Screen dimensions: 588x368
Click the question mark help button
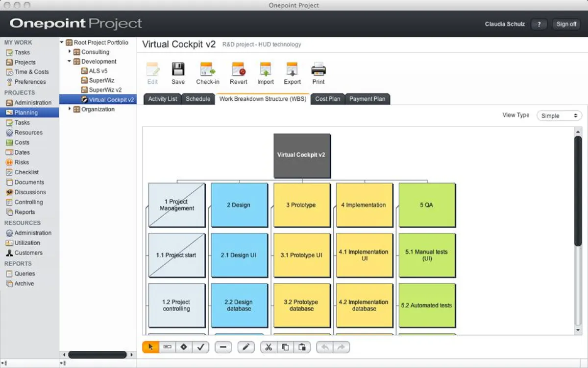[x=539, y=24]
